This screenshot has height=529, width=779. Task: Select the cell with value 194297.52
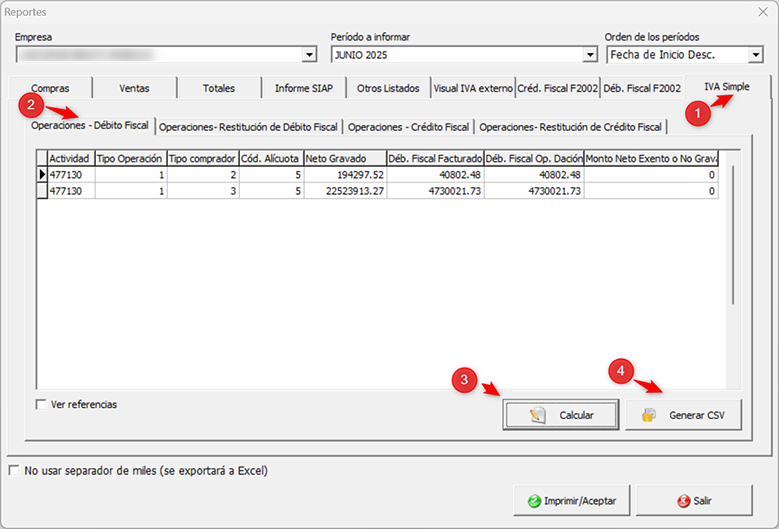coord(344,175)
